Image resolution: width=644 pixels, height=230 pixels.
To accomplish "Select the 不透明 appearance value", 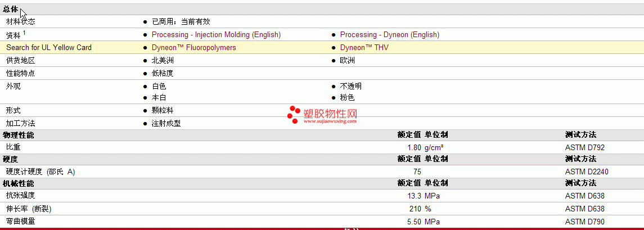I will tap(351, 87).
